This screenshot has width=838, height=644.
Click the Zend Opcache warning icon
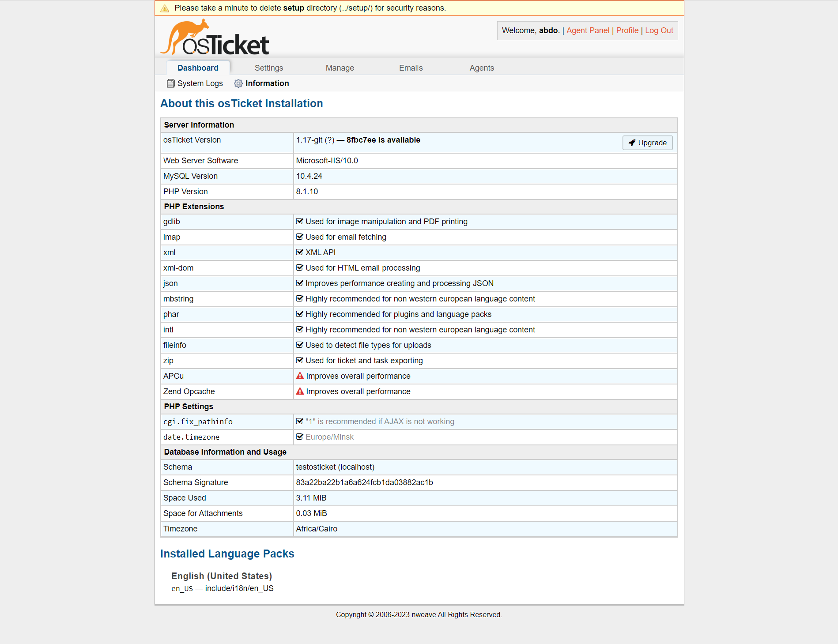(300, 392)
